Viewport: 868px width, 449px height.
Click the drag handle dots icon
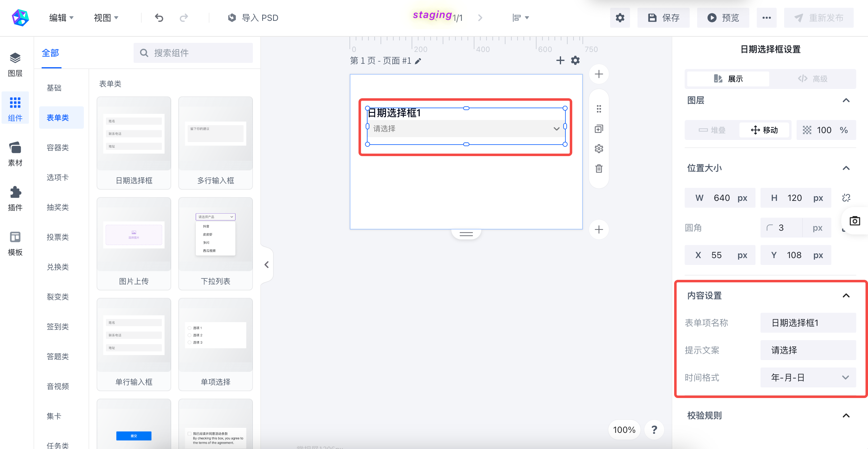pyautogui.click(x=599, y=109)
